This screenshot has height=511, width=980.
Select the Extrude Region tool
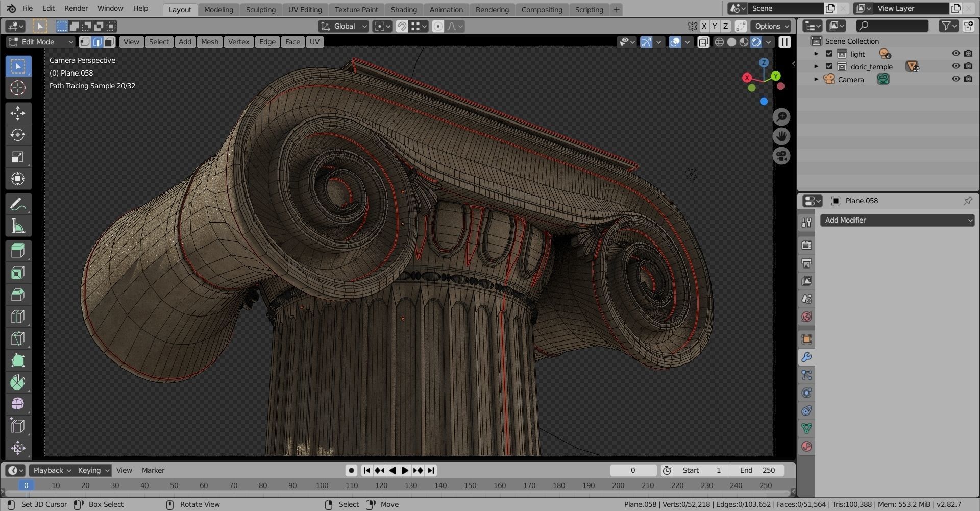18,251
